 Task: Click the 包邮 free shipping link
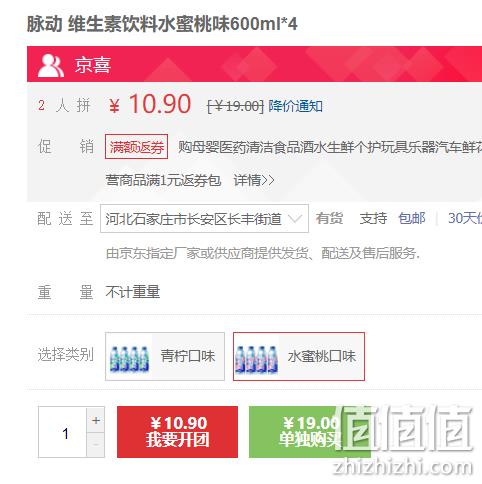coord(412,218)
